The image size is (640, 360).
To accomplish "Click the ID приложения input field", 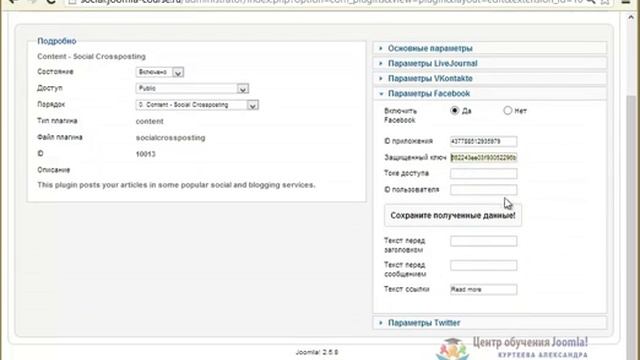I will click(484, 141).
